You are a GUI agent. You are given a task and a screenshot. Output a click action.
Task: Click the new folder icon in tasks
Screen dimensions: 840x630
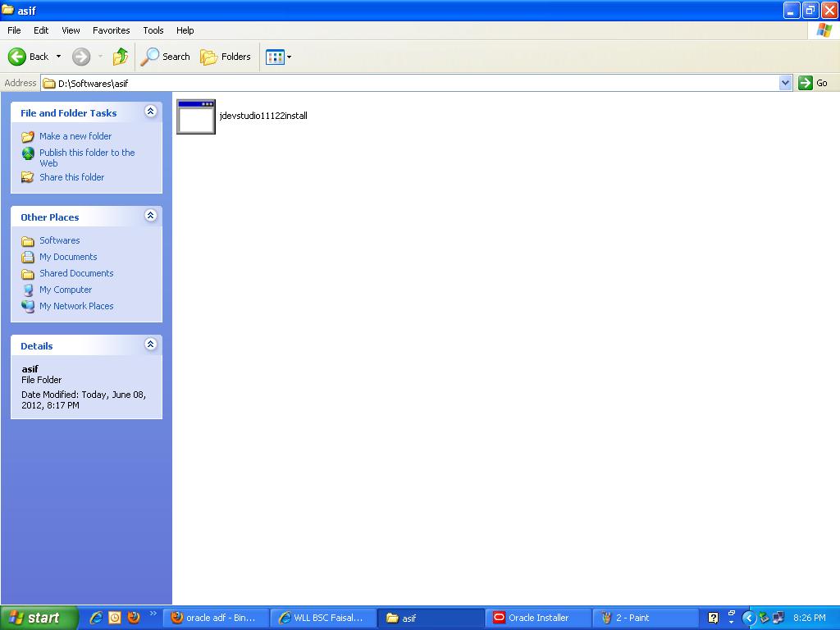28,137
